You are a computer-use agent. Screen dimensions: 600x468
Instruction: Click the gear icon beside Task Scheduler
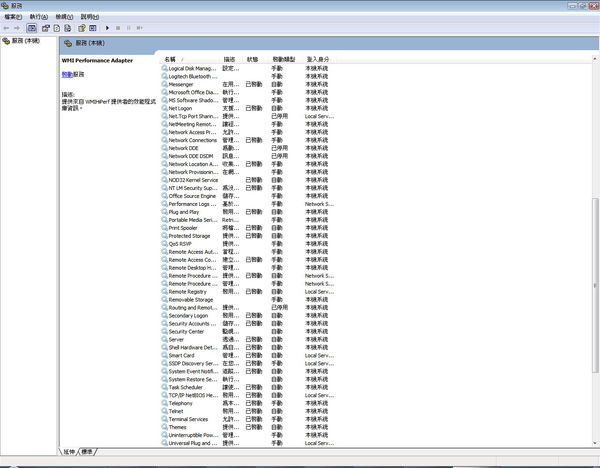click(x=164, y=387)
